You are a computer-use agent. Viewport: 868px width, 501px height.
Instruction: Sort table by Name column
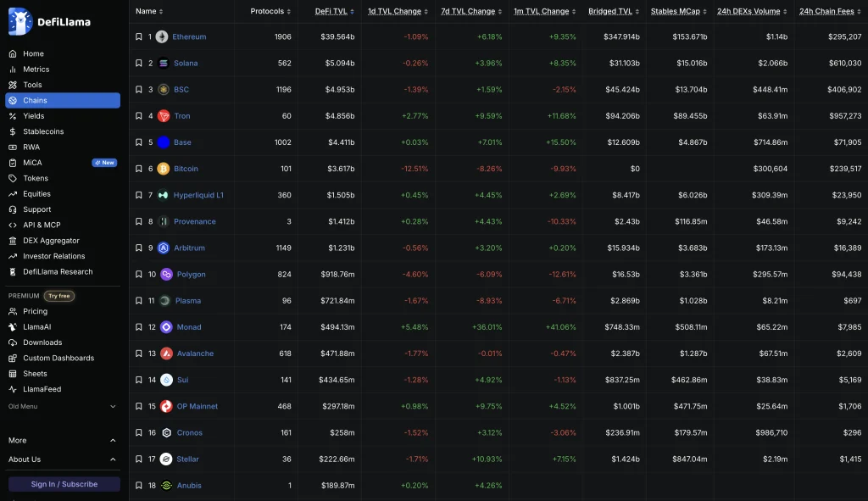[149, 11]
